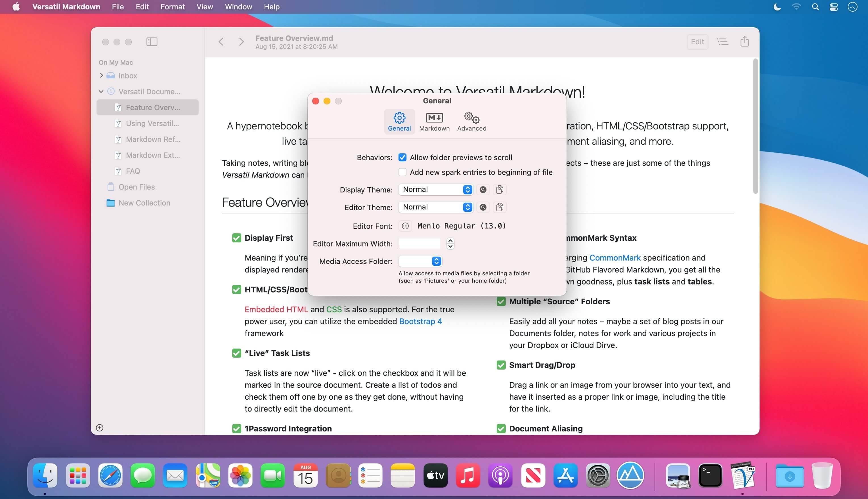Uncheck Allow folder previews to scroll
The height and width of the screenshot is (499, 868).
[x=402, y=157]
